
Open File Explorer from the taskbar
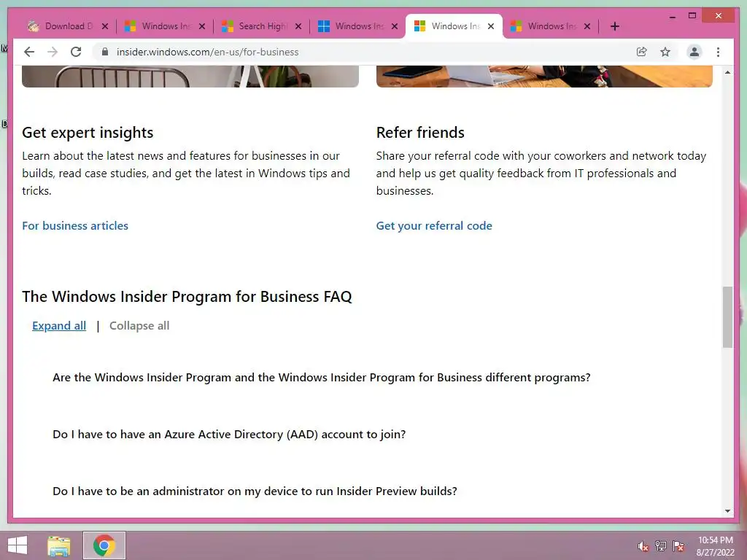coord(58,545)
